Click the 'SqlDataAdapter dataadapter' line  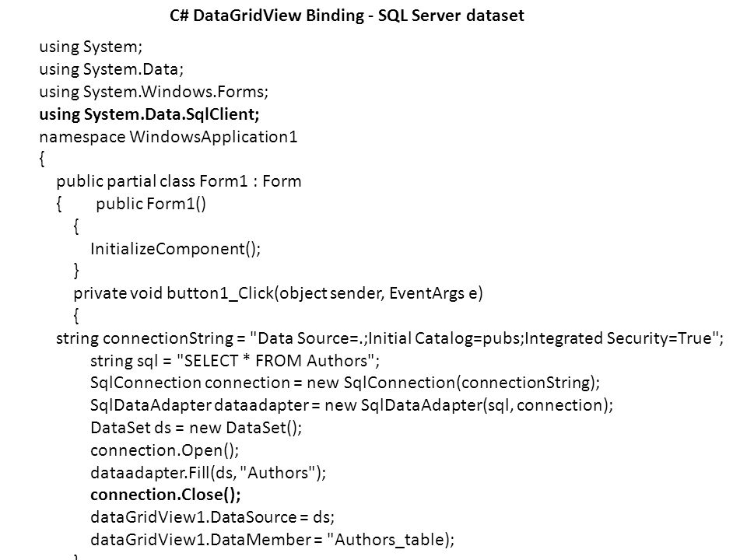click(352, 405)
